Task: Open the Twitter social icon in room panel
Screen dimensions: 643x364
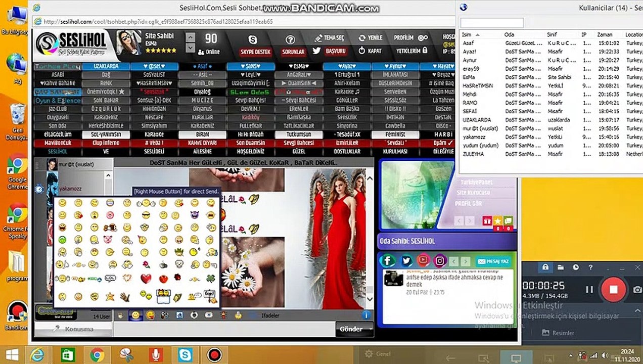Action: pyautogui.click(x=406, y=261)
